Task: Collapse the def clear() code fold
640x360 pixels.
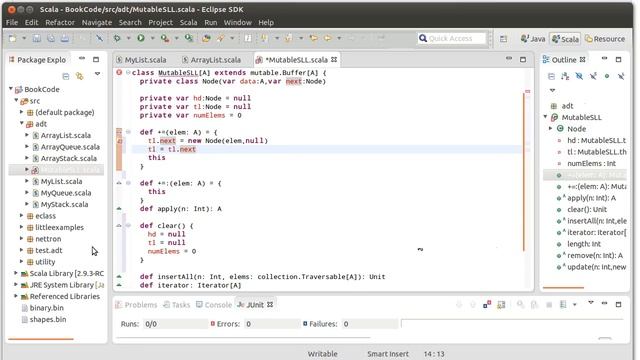Action: pos(128,225)
